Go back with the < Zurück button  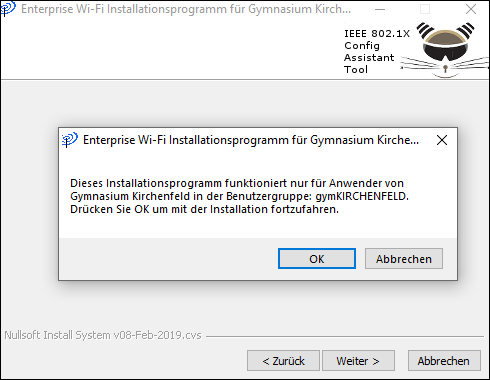283,361
